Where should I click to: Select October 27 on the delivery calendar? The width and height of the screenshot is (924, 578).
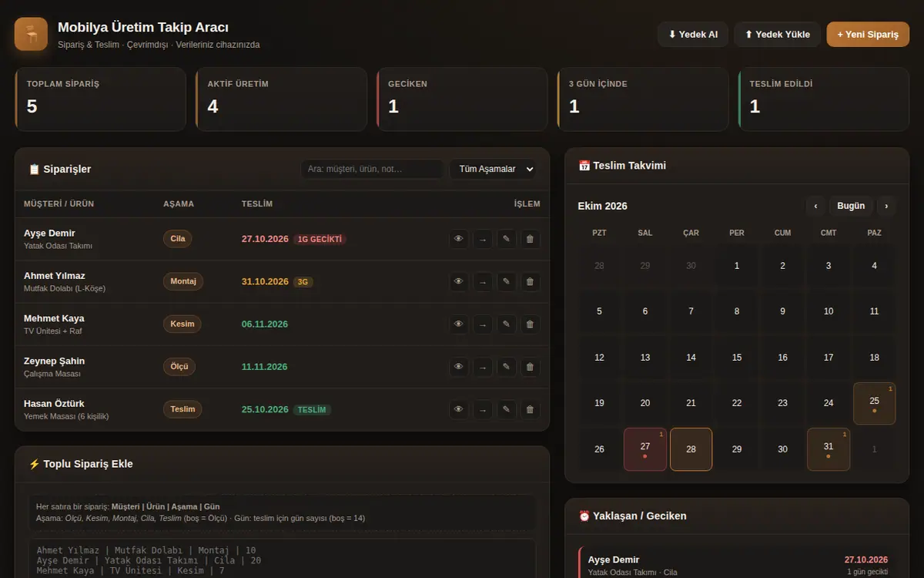tap(645, 449)
